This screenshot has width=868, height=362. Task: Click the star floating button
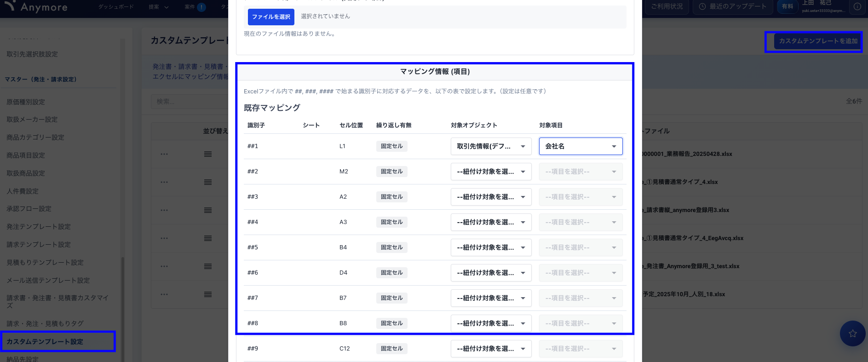click(x=852, y=333)
